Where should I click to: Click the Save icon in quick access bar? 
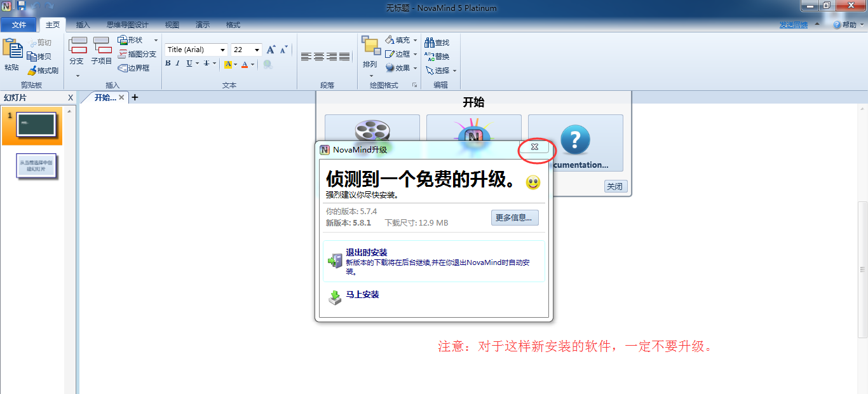tap(22, 6)
